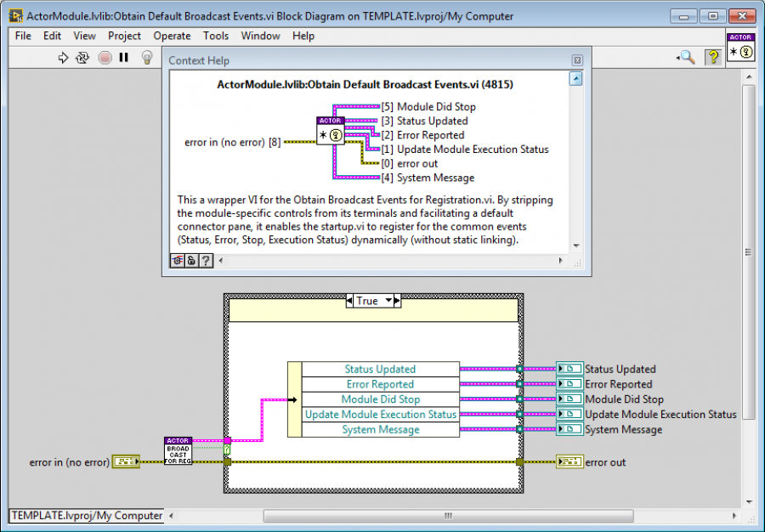Open the Operate menu
The image size is (765, 532).
pos(172,36)
